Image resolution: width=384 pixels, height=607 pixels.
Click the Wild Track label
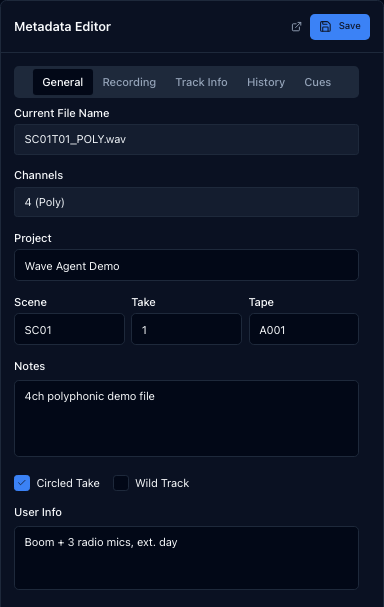click(x=162, y=483)
